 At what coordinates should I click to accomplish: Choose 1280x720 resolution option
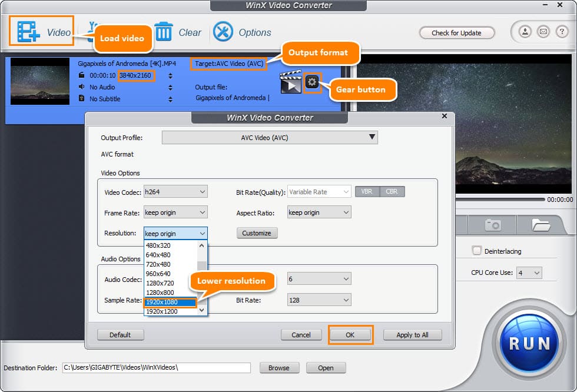point(171,283)
